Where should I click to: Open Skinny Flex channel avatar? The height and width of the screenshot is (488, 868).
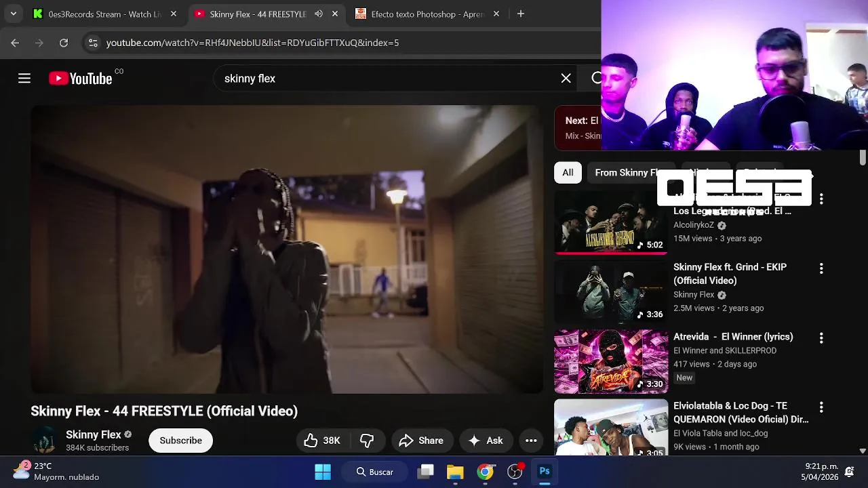[x=45, y=440]
